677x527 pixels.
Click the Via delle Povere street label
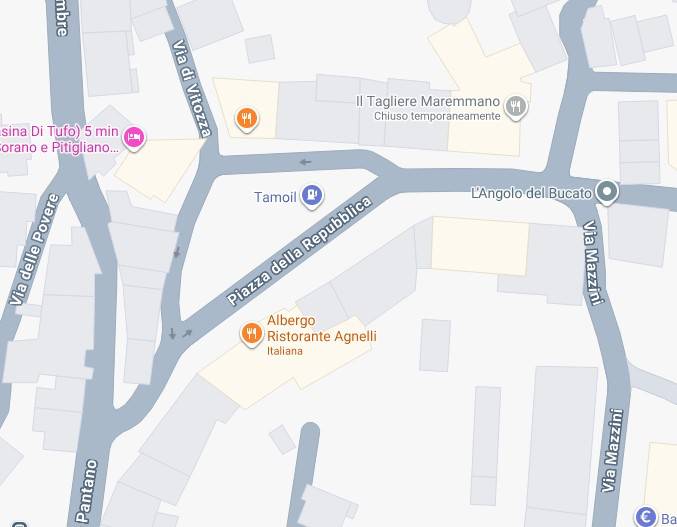pos(34,249)
